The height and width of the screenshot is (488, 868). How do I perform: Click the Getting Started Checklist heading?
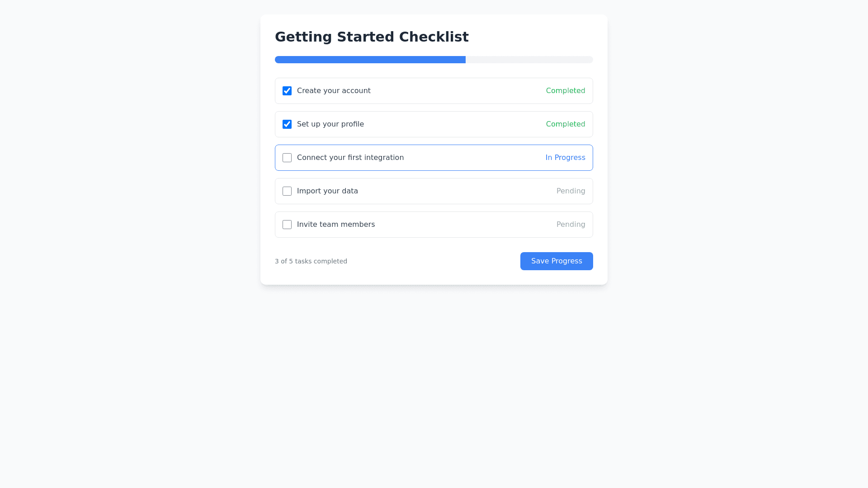coord(372,37)
